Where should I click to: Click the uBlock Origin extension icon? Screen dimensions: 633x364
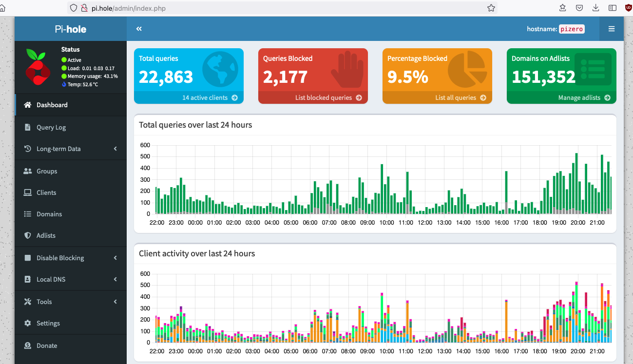[628, 8]
